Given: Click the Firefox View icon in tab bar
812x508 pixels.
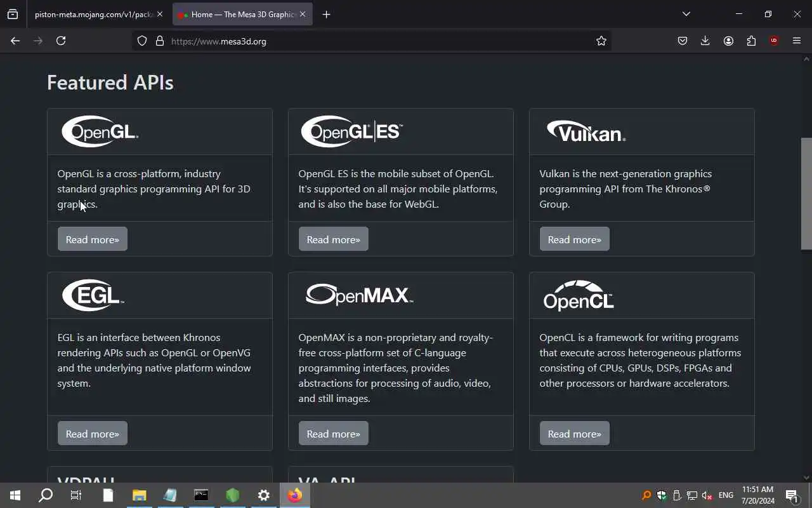Looking at the screenshot, I should pyautogui.click(x=13, y=14).
